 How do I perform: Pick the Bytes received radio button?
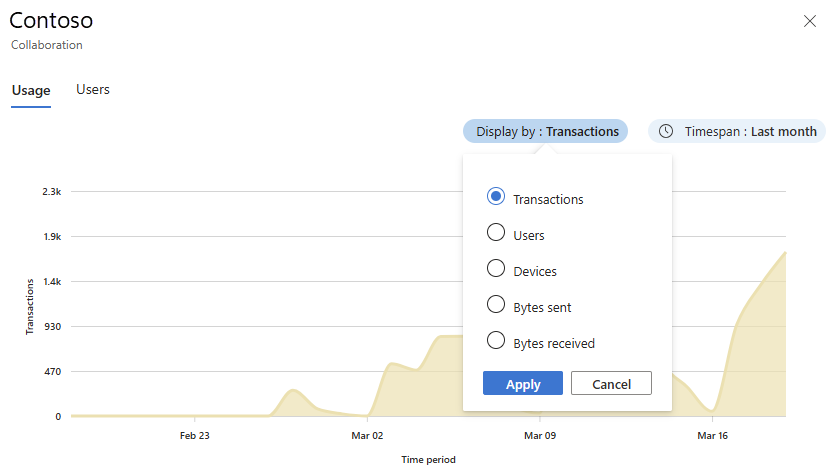point(495,341)
